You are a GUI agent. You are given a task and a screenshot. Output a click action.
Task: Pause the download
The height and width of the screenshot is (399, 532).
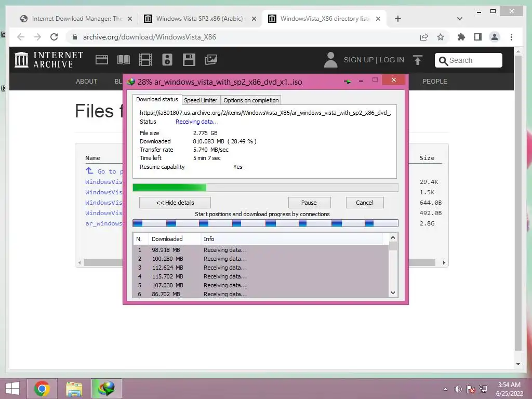point(309,203)
